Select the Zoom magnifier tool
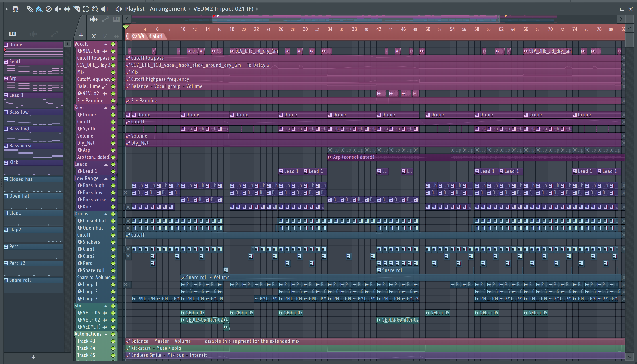The image size is (637, 364). click(x=95, y=9)
